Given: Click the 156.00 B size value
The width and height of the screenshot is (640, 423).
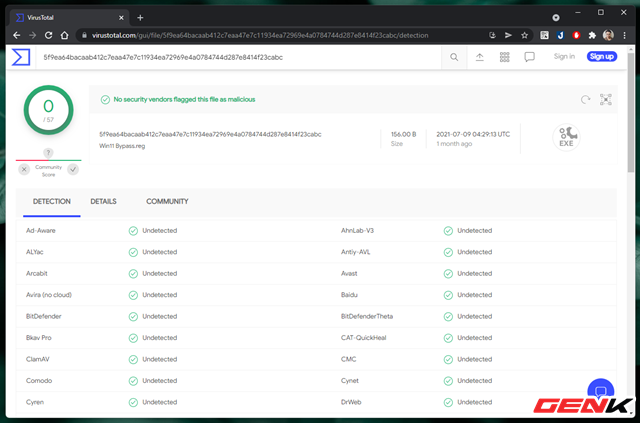Looking at the screenshot, I should click(404, 134).
